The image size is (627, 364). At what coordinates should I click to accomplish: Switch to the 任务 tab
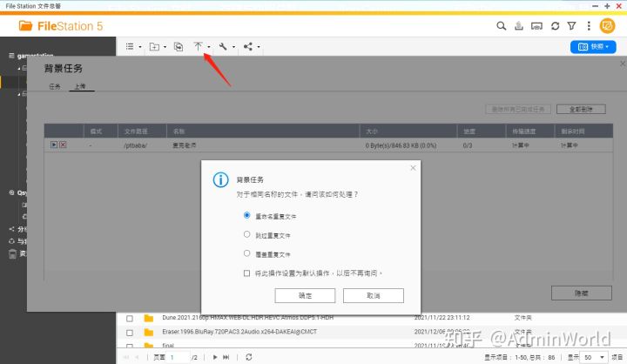55,87
